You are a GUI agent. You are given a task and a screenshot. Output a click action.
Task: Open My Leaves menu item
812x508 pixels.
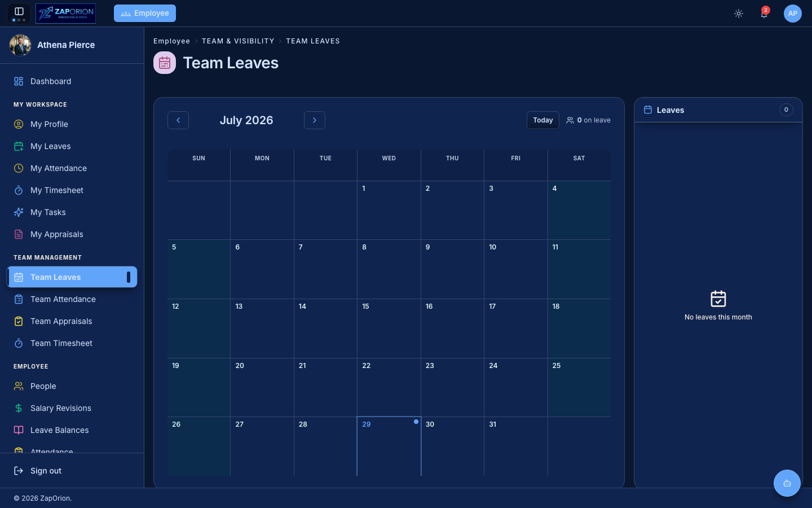(72, 146)
